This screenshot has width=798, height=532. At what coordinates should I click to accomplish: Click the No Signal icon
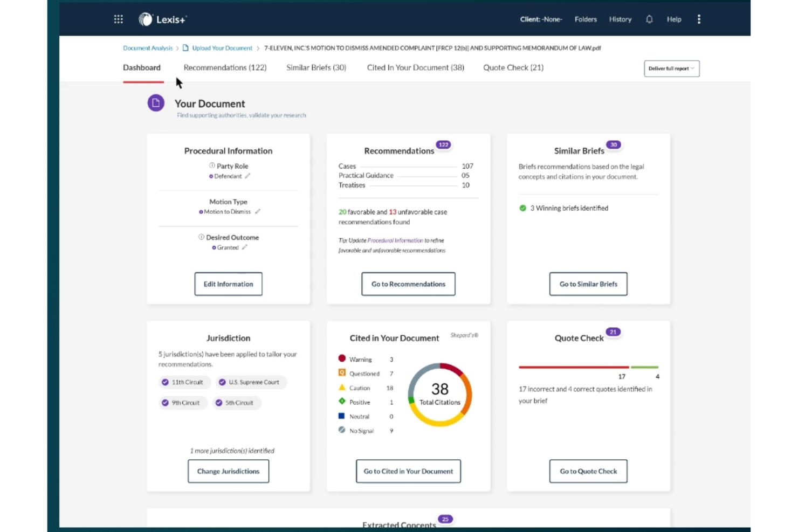pyautogui.click(x=342, y=430)
